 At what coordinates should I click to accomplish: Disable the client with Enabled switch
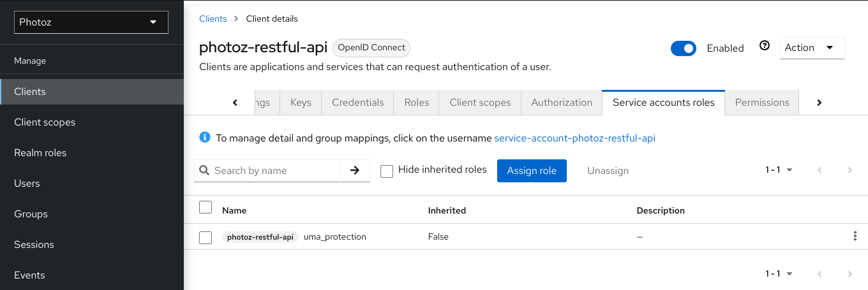click(683, 48)
